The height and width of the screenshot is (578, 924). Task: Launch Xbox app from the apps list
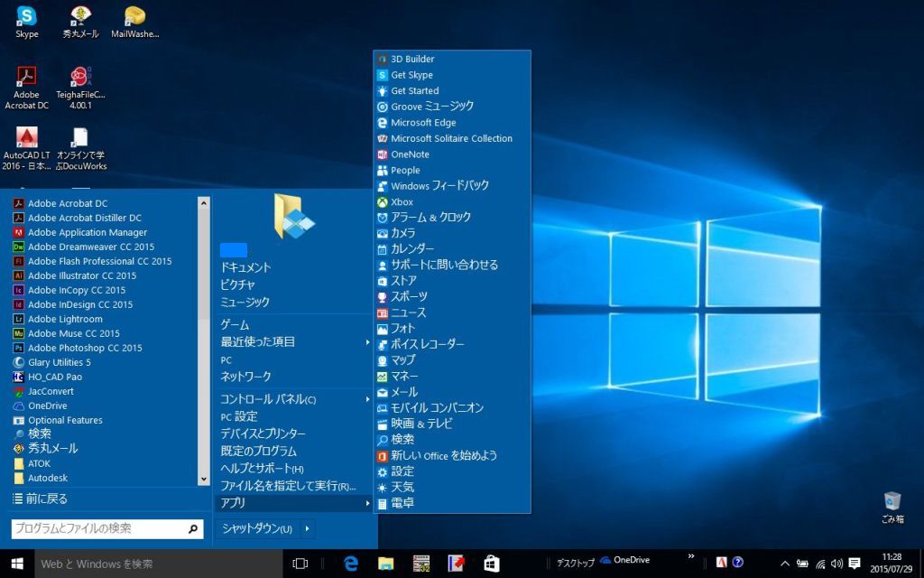pos(402,202)
